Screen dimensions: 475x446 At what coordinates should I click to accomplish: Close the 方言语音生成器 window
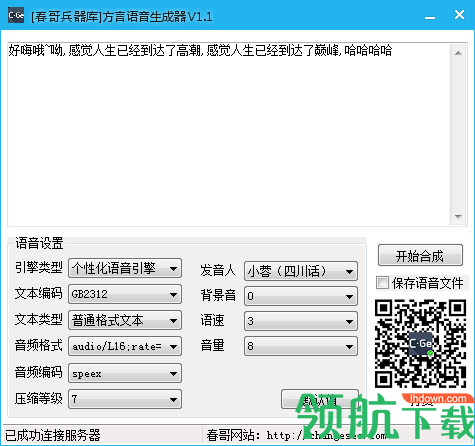coord(459,15)
